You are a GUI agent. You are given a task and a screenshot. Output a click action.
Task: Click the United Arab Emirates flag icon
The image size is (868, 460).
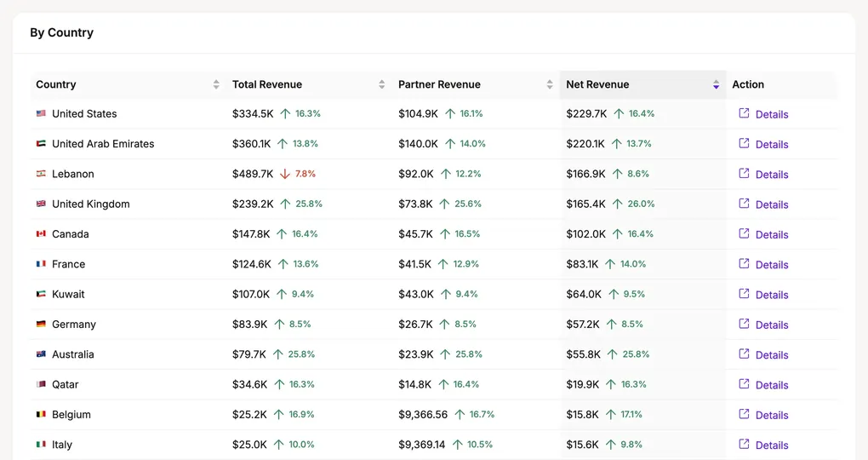coord(41,144)
